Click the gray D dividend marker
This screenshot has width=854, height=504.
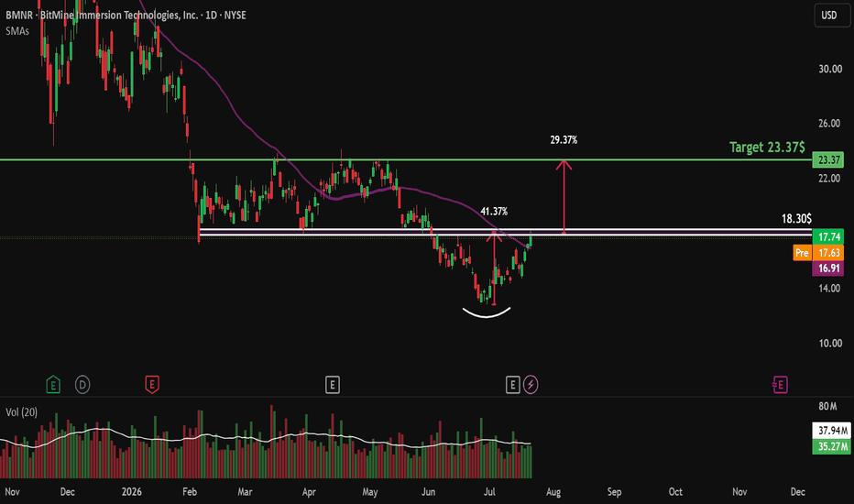point(82,385)
